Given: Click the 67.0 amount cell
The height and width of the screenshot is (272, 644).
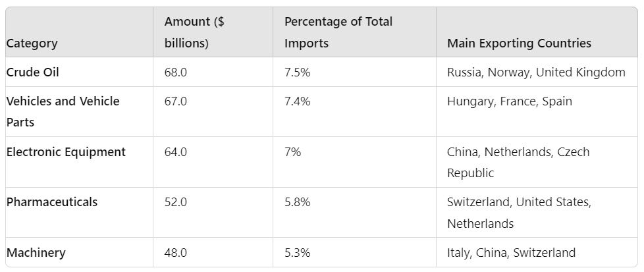Looking at the screenshot, I should pos(176,101).
